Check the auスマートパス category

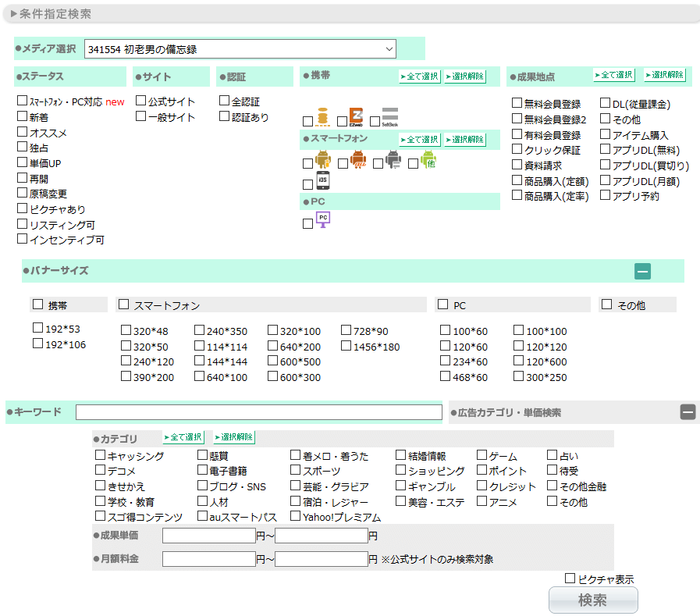[x=203, y=516]
